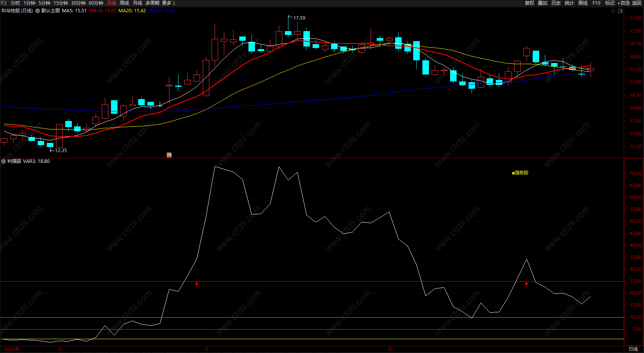This screenshot has height=353, width=644.
Task: Click the 5.00 indicator axis label
Action: click(637, 329)
